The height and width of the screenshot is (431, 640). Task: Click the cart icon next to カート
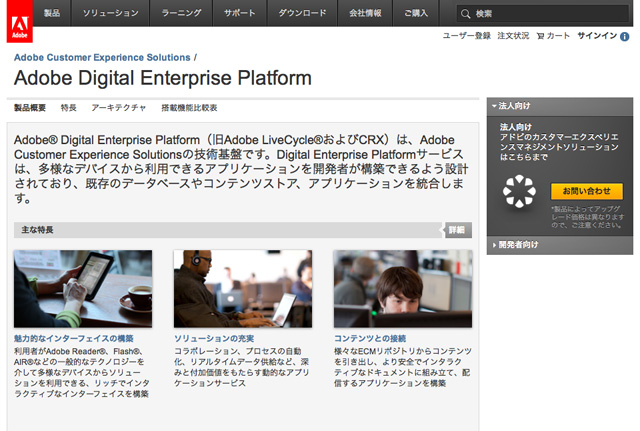540,36
